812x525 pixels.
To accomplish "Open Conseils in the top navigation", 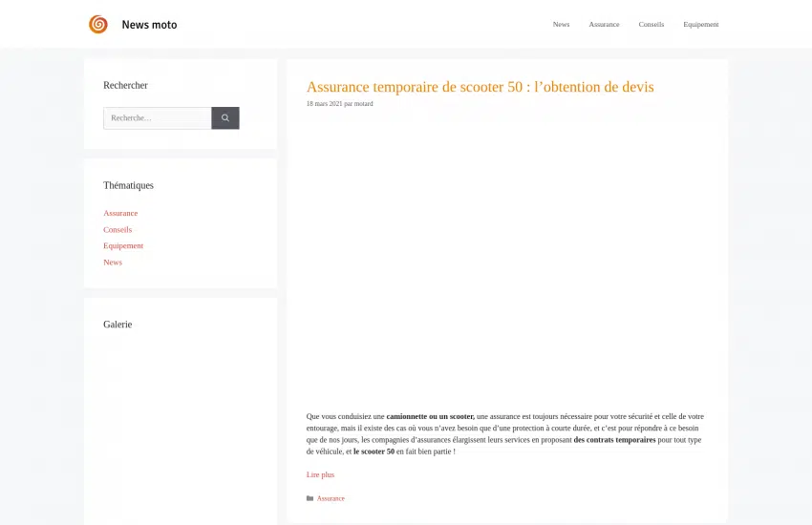I will [651, 24].
